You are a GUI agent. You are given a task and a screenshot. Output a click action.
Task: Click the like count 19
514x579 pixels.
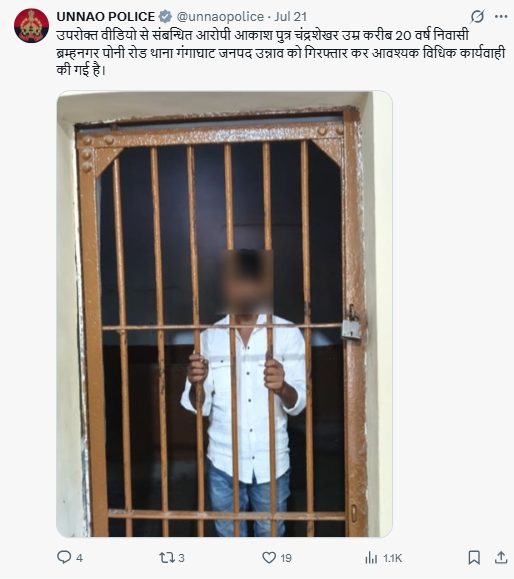(286, 558)
